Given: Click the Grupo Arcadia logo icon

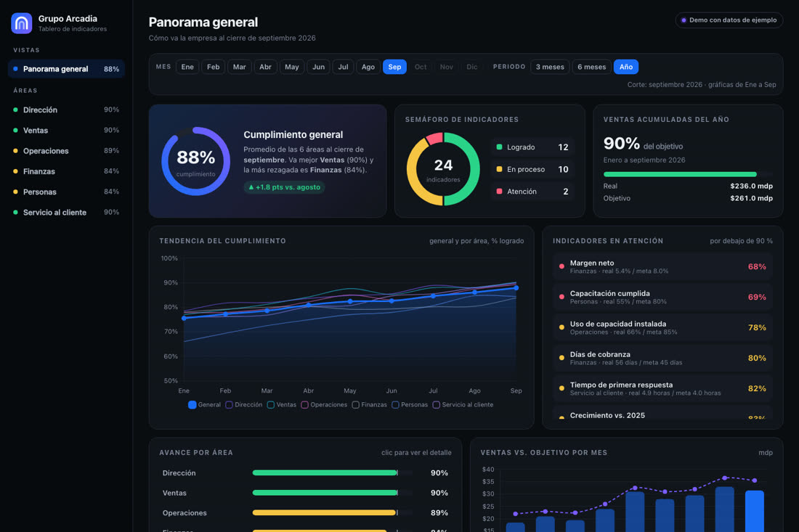Looking at the screenshot, I should point(21,23).
